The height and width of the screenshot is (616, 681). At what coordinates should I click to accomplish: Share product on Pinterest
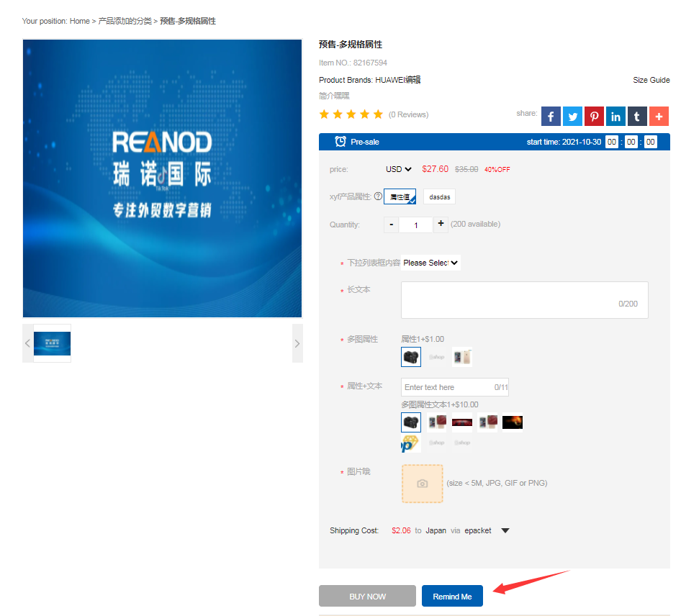(594, 117)
